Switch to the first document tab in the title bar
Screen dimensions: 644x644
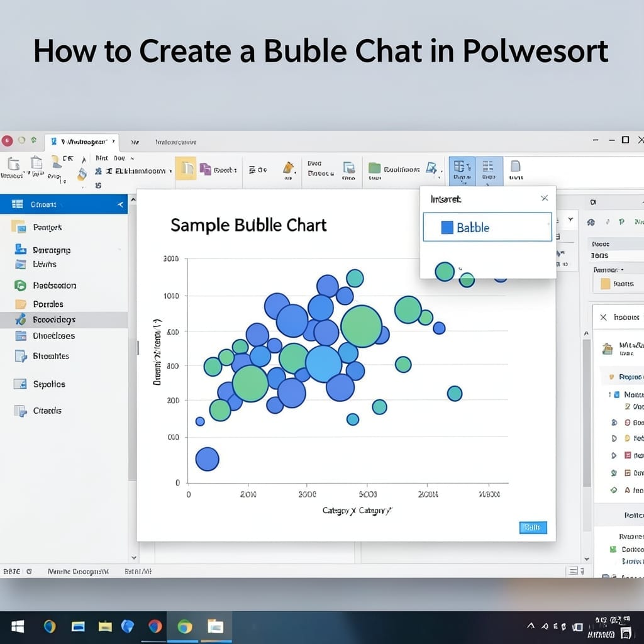pyautogui.click(x=82, y=142)
